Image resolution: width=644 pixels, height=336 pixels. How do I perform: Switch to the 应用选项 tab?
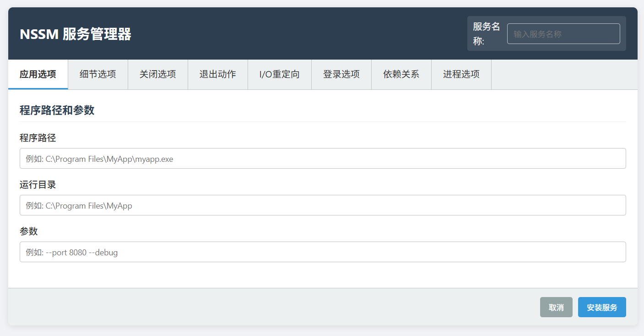[38, 74]
